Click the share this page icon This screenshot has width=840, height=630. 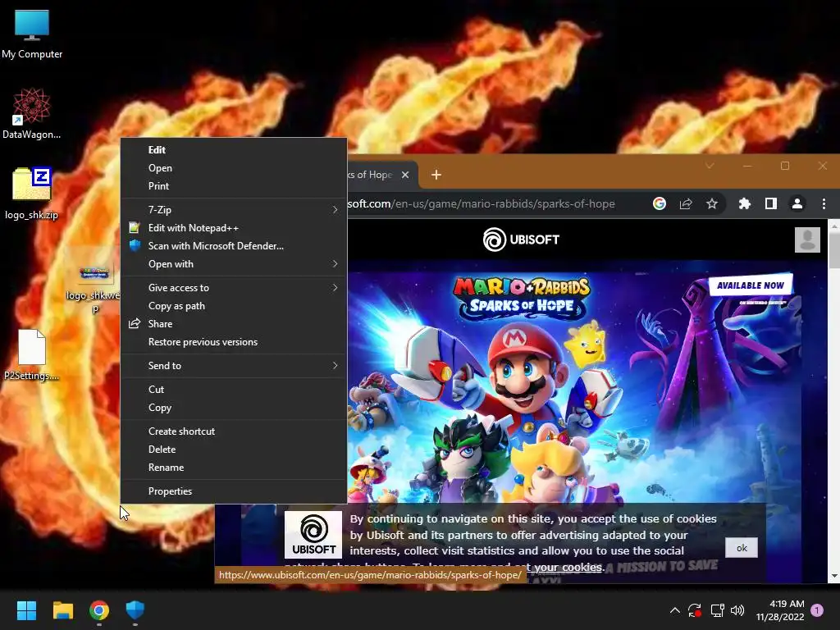(x=686, y=203)
